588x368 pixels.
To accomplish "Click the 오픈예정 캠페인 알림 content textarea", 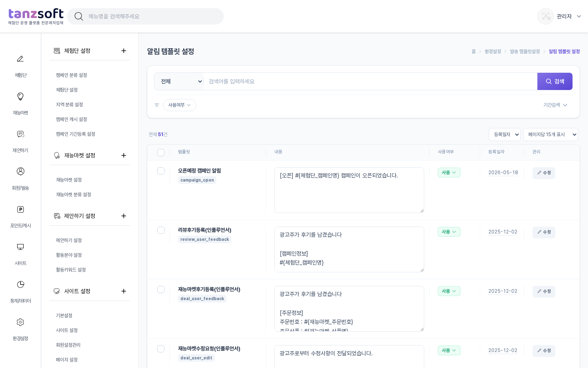I will pos(349,190).
